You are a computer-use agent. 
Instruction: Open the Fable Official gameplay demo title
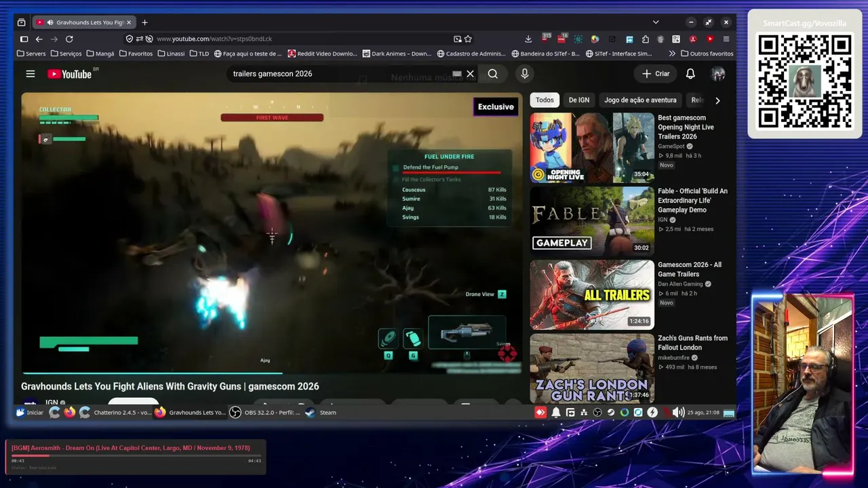click(692, 201)
